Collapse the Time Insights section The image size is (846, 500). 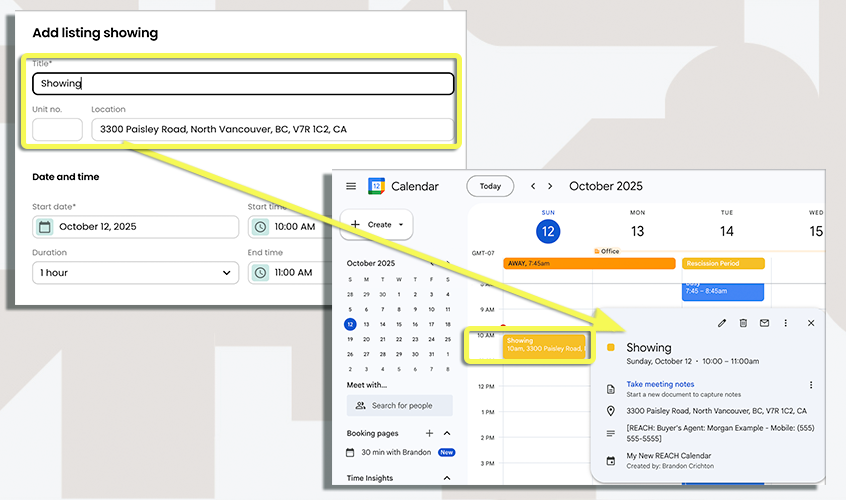[x=446, y=479]
